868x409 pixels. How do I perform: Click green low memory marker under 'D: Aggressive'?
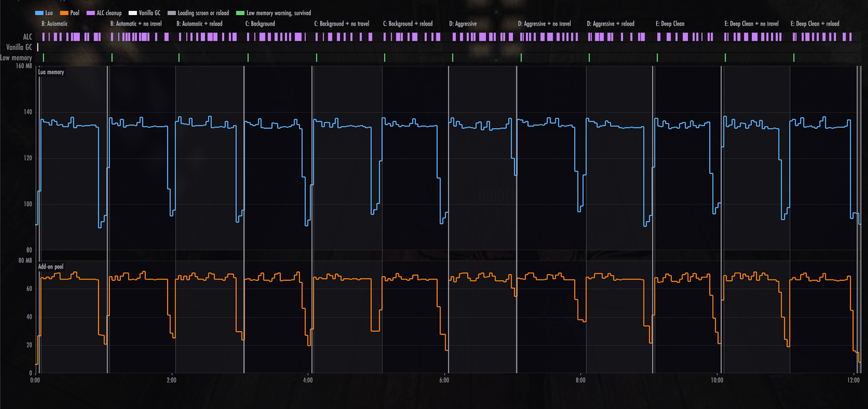[452, 58]
